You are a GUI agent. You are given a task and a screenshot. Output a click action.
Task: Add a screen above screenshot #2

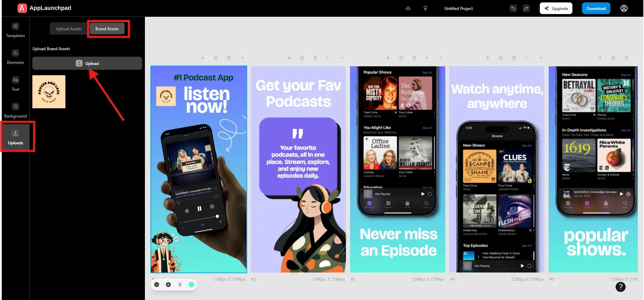[289, 58]
